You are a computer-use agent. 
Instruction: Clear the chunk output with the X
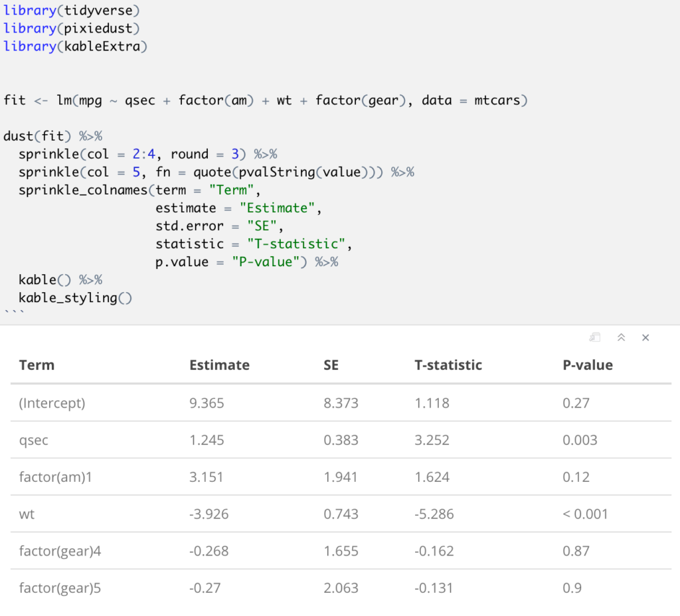tap(645, 337)
